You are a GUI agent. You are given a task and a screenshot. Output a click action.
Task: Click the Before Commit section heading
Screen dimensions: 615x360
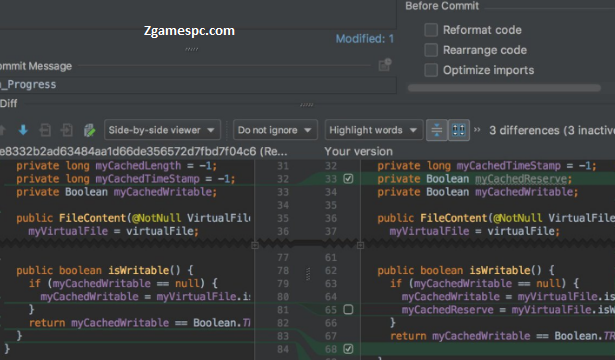click(x=442, y=6)
